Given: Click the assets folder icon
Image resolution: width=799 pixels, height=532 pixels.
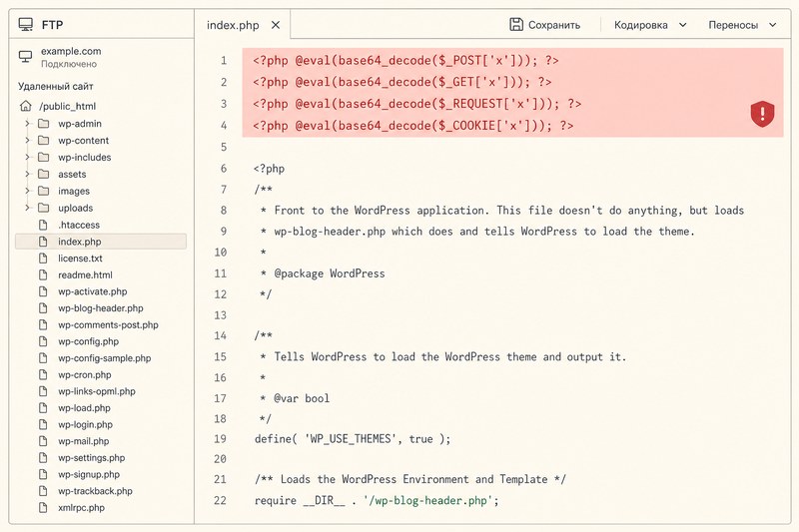Looking at the screenshot, I should tap(44, 174).
